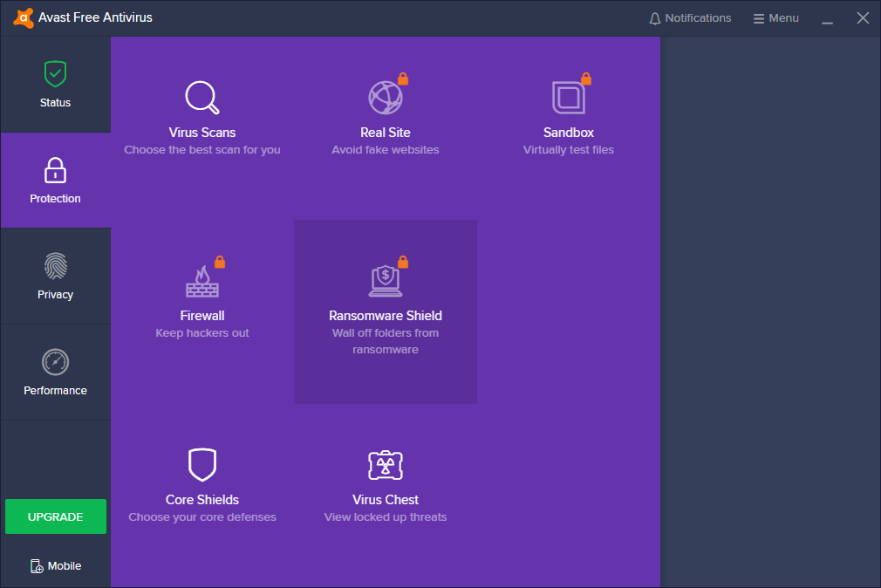Open the Core Shields shield icon
881x588 pixels.
click(x=202, y=465)
